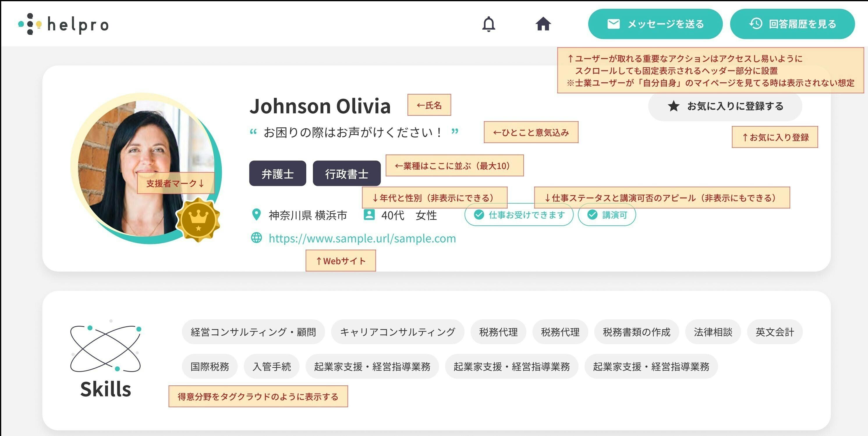Star favorite with お気に入りに登録する
This screenshot has height=436, width=868.
point(725,106)
